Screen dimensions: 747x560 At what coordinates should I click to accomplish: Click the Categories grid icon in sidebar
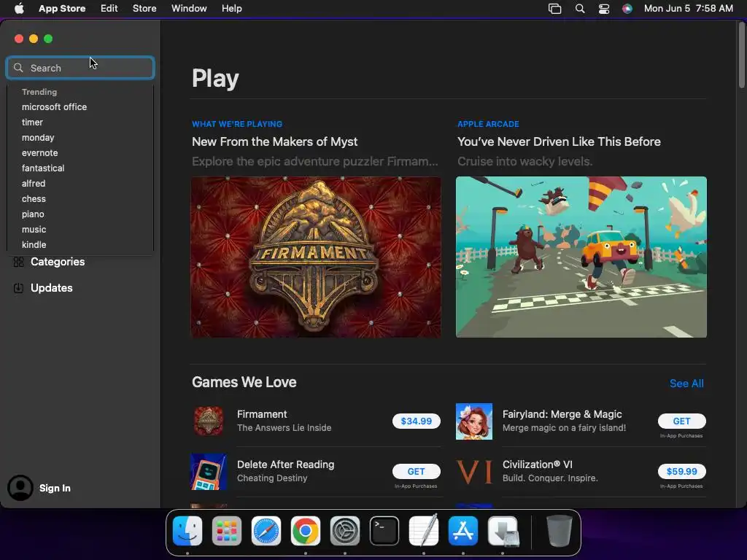[x=18, y=262]
